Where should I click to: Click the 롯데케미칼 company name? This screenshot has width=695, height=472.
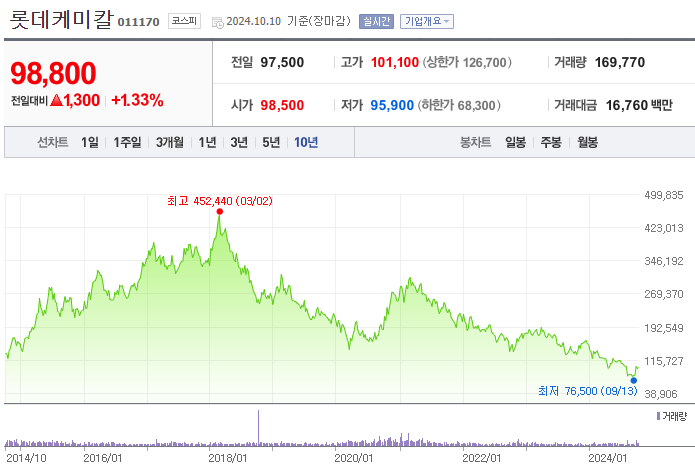[x=61, y=20]
